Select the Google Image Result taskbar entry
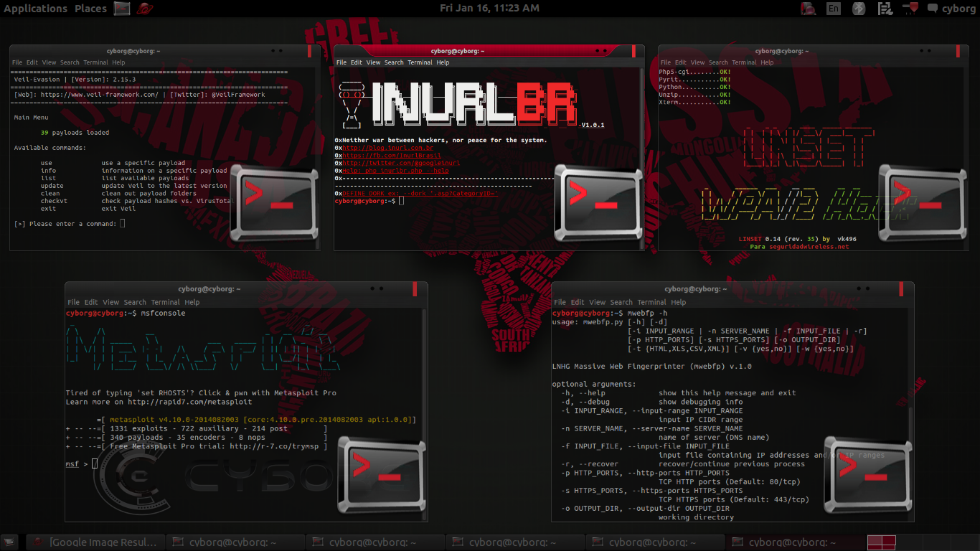Viewport: 980px width, 551px height. (93, 542)
